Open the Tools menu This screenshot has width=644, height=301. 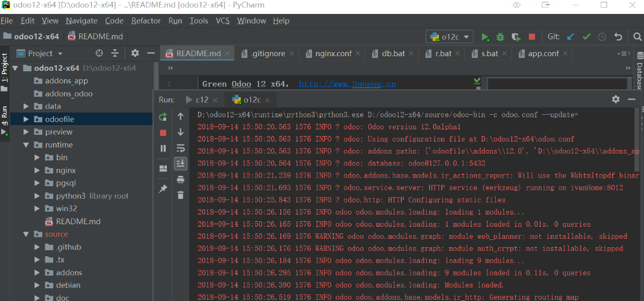199,21
